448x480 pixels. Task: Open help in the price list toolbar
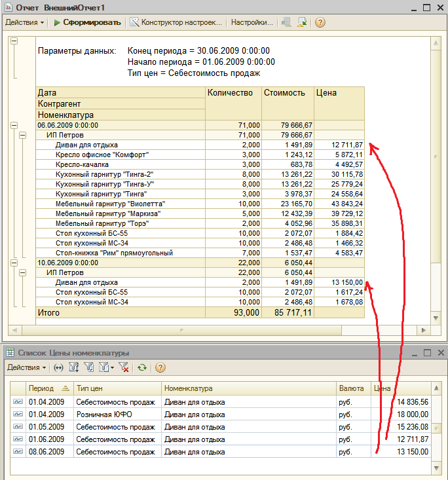(x=160, y=367)
